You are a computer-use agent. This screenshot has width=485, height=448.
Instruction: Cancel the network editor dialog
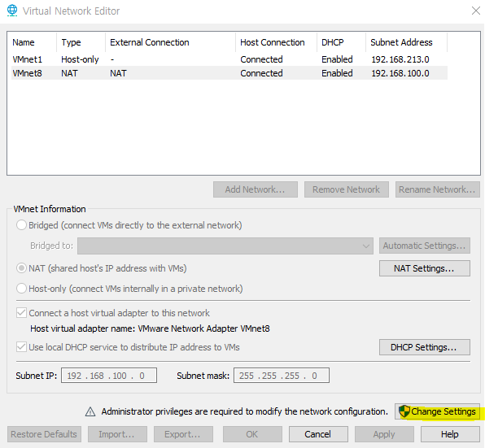(x=318, y=434)
